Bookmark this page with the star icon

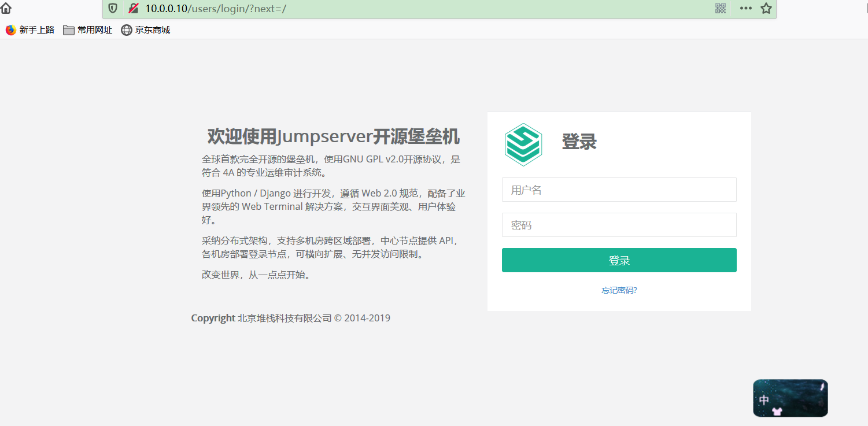pos(766,8)
